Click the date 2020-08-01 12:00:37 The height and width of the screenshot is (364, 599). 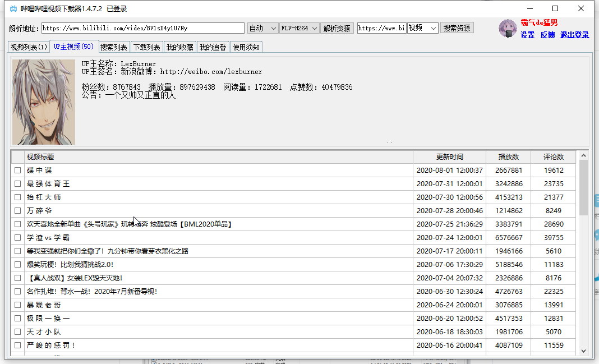pyautogui.click(x=450, y=171)
